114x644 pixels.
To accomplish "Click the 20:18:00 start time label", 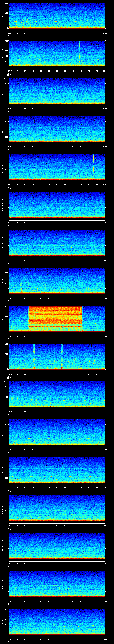I will click(x=9, y=184).
